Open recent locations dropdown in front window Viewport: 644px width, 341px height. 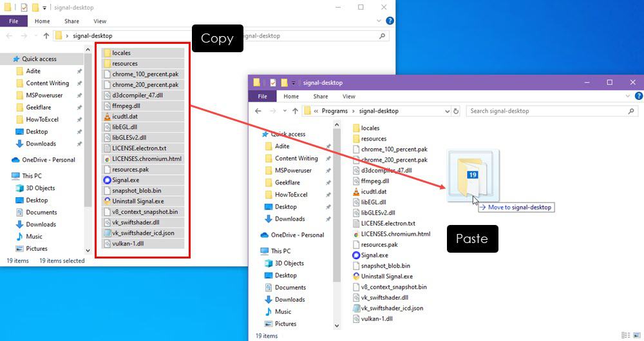tap(285, 111)
